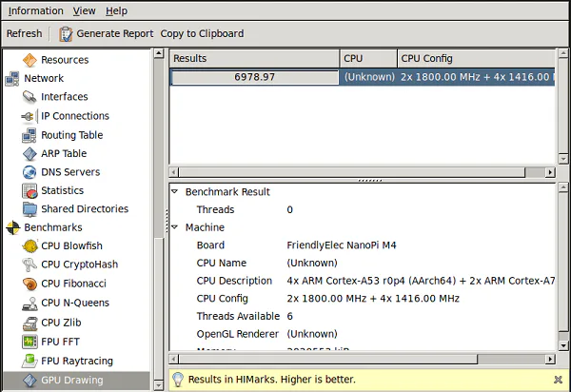Select the Routing Table label
571x392 pixels.
coord(72,135)
